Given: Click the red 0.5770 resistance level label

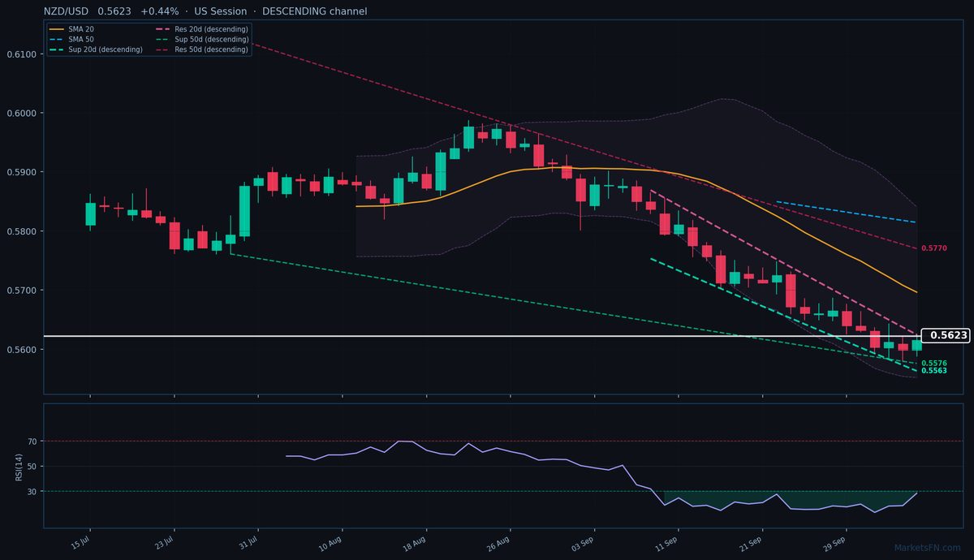Looking at the screenshot, I should (934, 248).
